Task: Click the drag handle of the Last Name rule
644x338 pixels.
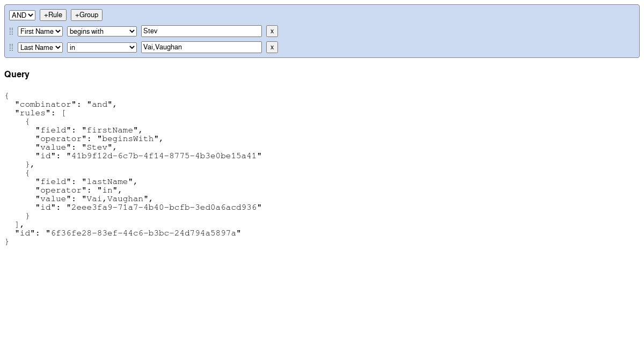Action: coord(11,47)
